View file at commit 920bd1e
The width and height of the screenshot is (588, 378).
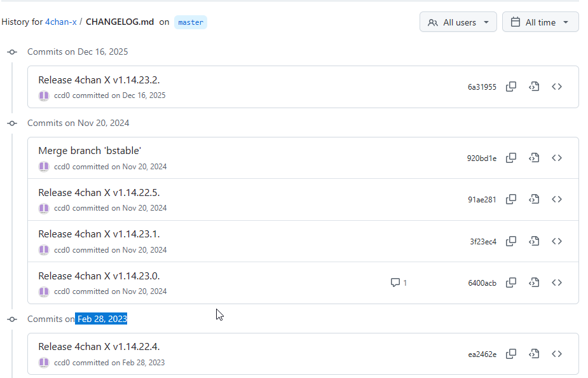click(x=534, y=158)
